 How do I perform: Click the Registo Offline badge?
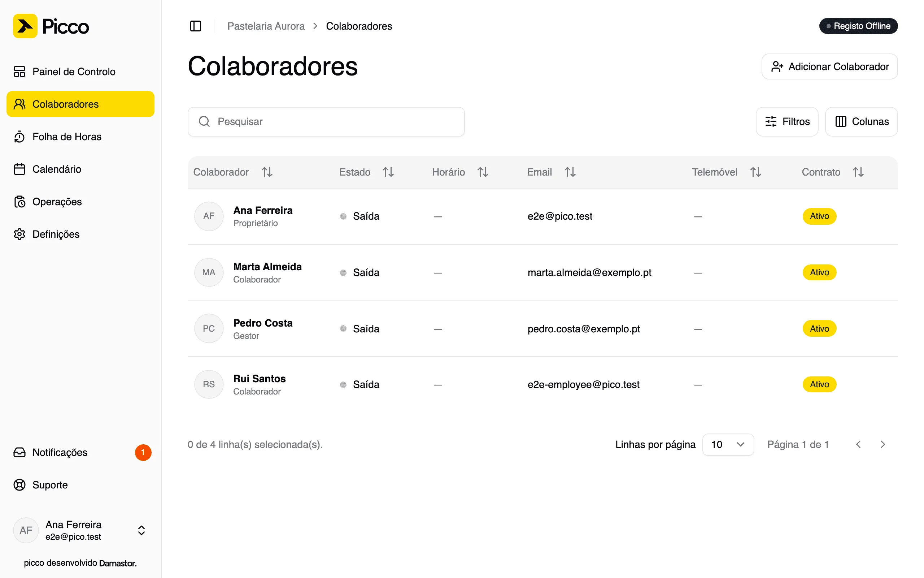coord(858,26)
